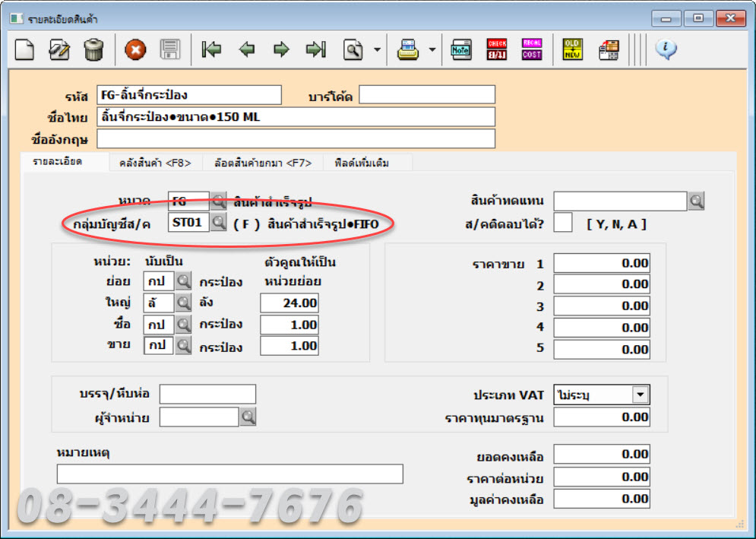This screenshot has width=756, height=539.
Task: Click the ราคาขาย 3 price field
Action: 602,306
